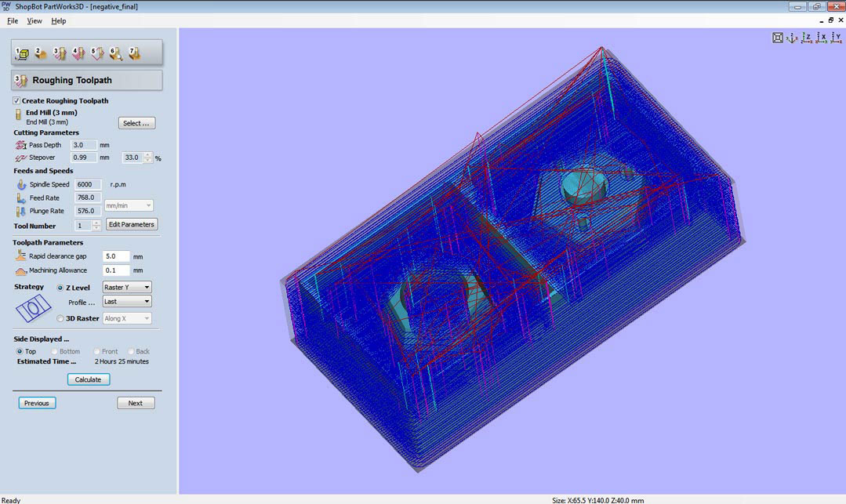The image size is (846, 504).
Task: Decrease the Tool Number spinner
Action: (x=96, y=228)
